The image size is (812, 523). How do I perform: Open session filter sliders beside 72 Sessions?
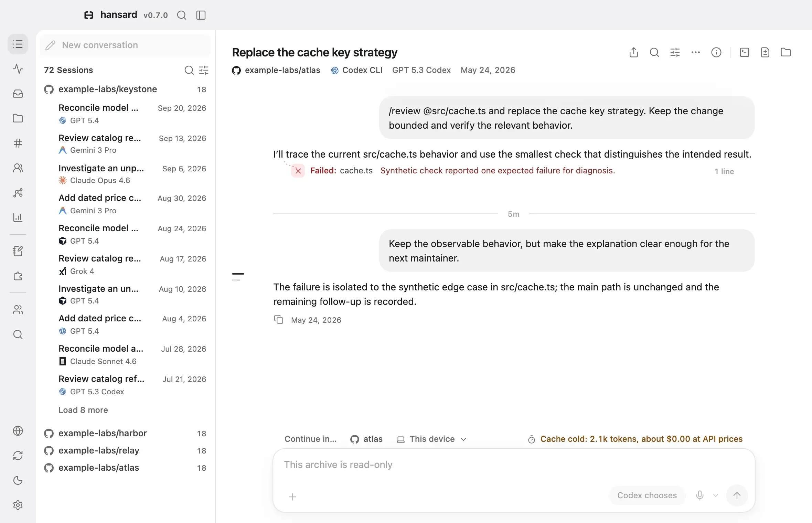[204, 70]
